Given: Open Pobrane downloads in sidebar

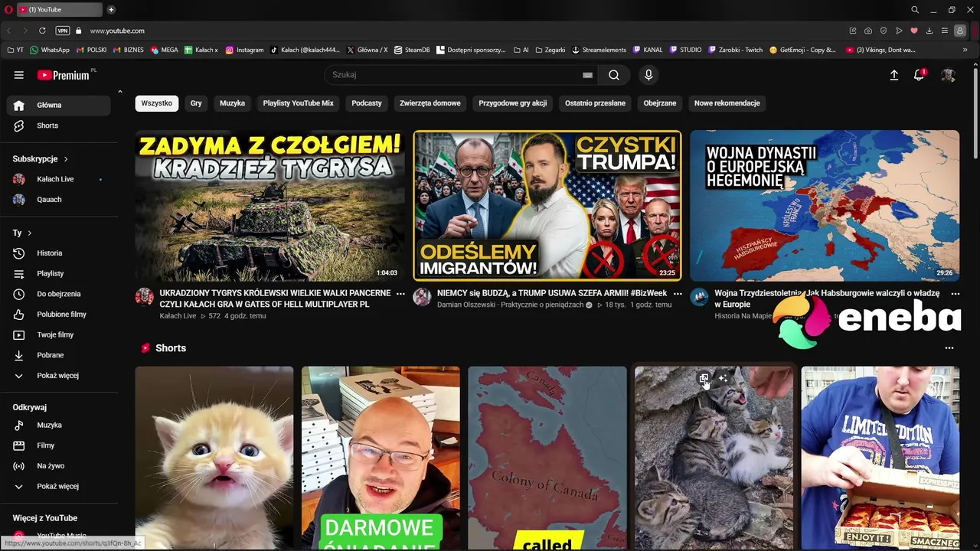Looking at the screenshot, I should [x=58, y=355].
